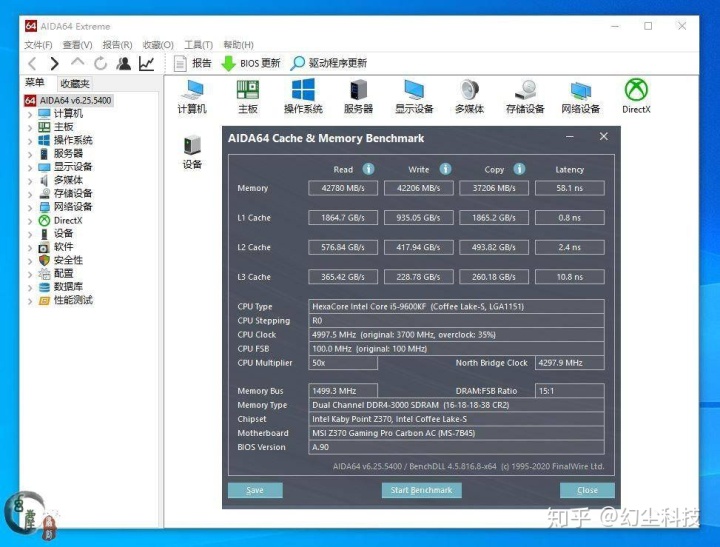720x547 pixels.
Task: Click the Memory Read 42780 MB/s value
Action: click(x=343, y=188)
